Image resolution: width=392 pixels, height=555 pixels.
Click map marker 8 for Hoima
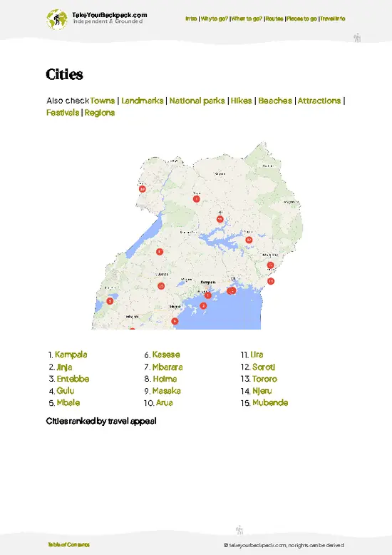[160, 252]
